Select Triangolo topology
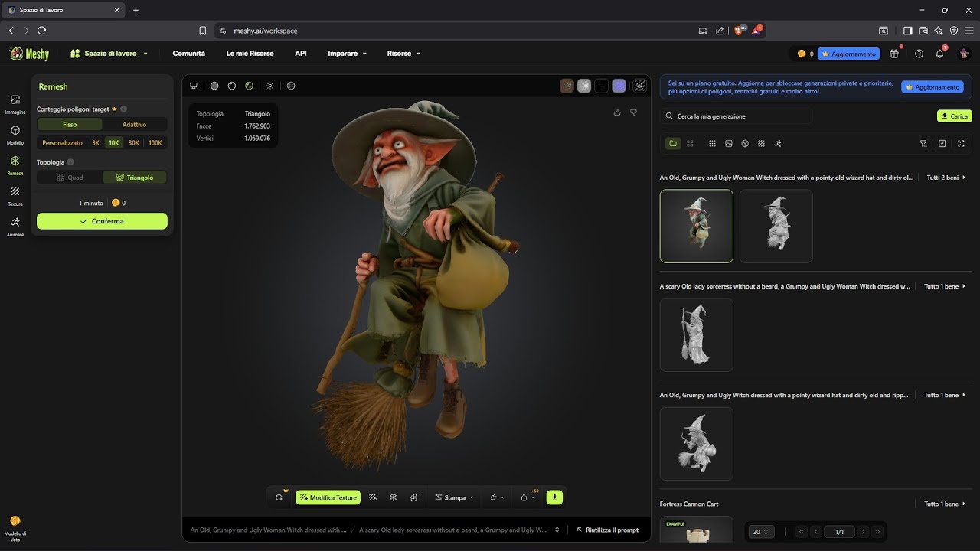This screenshot has height=551, width=980. click(134, 178)
